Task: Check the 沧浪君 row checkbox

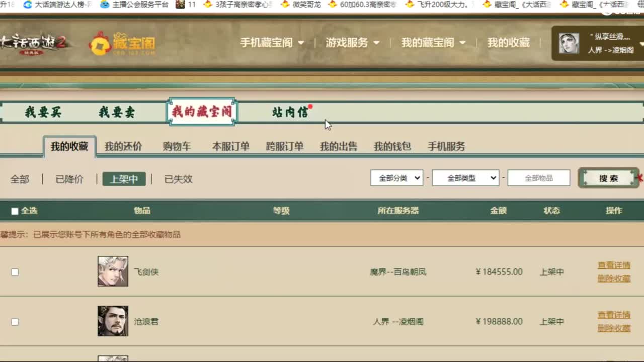Action: 15,322
